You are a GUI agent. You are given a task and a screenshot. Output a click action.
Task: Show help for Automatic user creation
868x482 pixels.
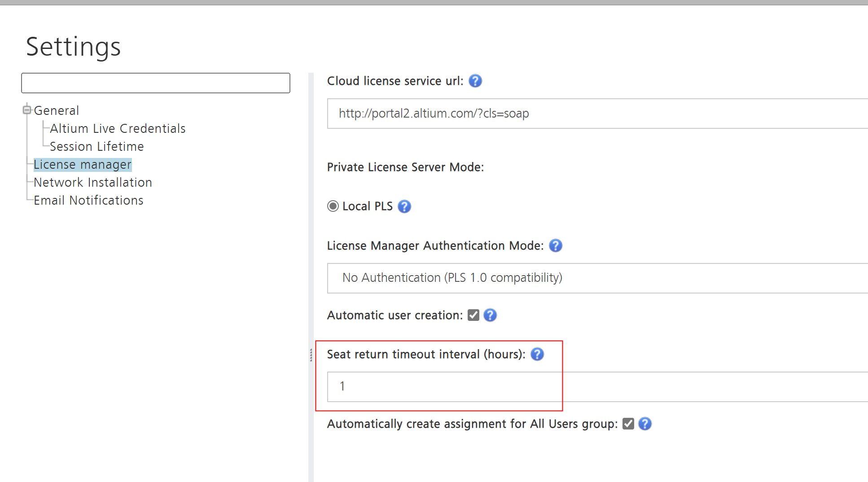(490, 315)
